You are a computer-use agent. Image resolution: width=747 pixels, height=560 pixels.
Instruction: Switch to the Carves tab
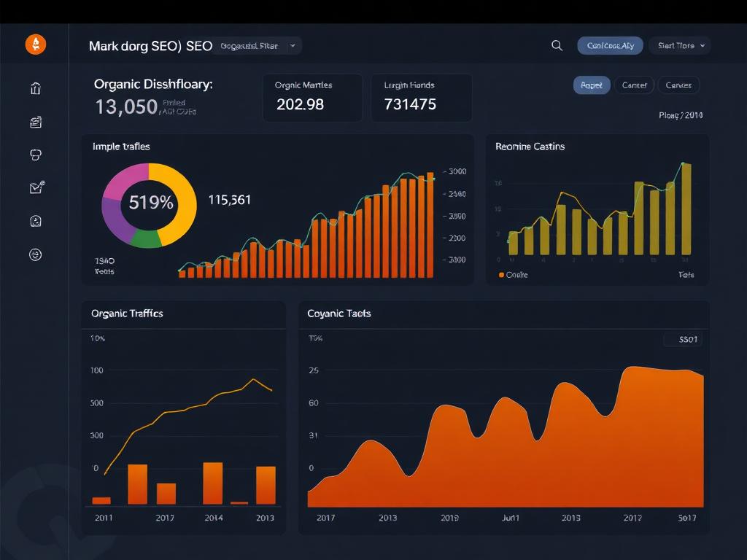coord(678,85)
